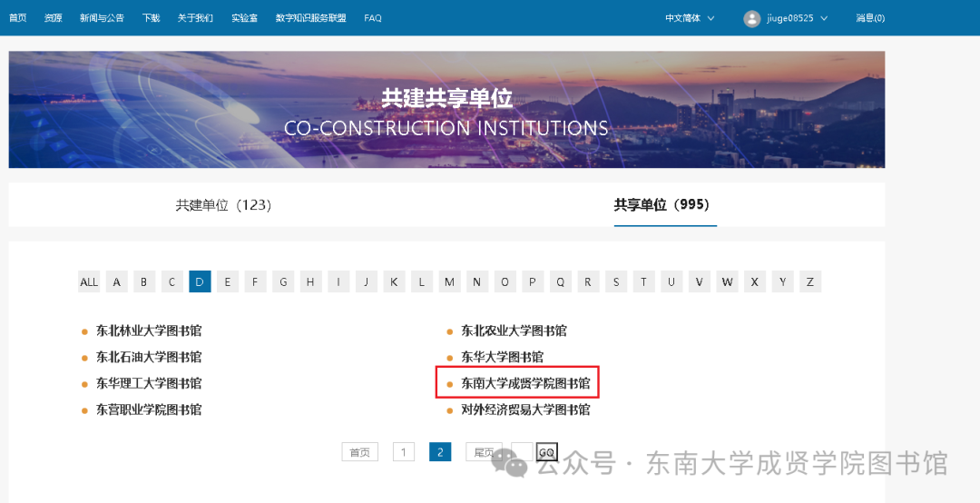Open 关于我们 in the top navigation
980x503 pixels.
(x=195, y=18)
